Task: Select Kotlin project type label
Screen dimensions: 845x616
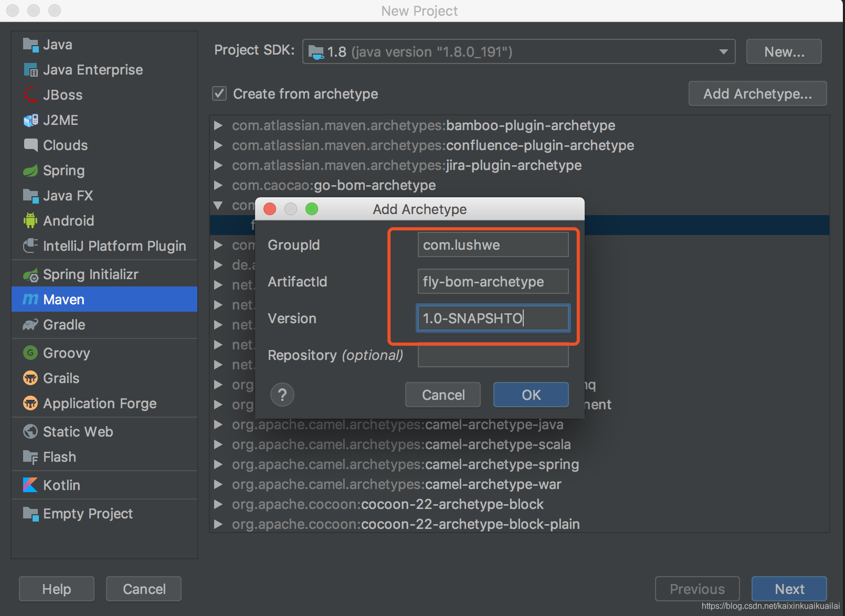Action: (61, 485)
